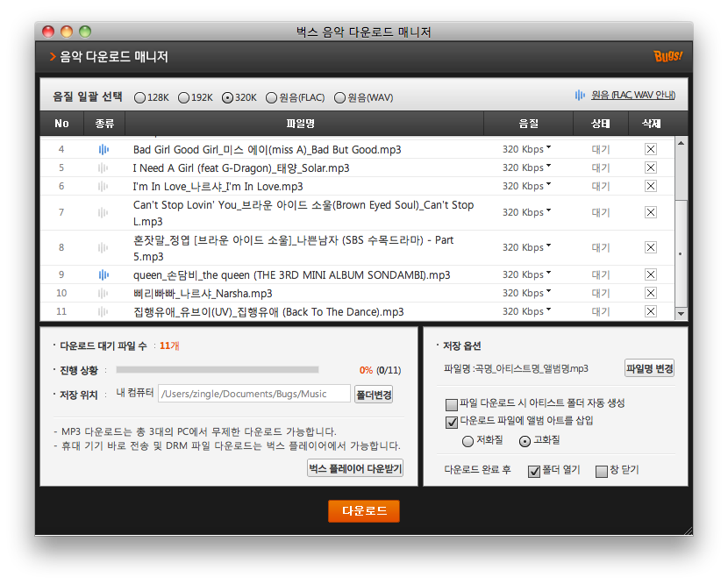Click filename I Need A Girl (feat G-Dragon)
The image size is (728, 584).
coord(241,168)
